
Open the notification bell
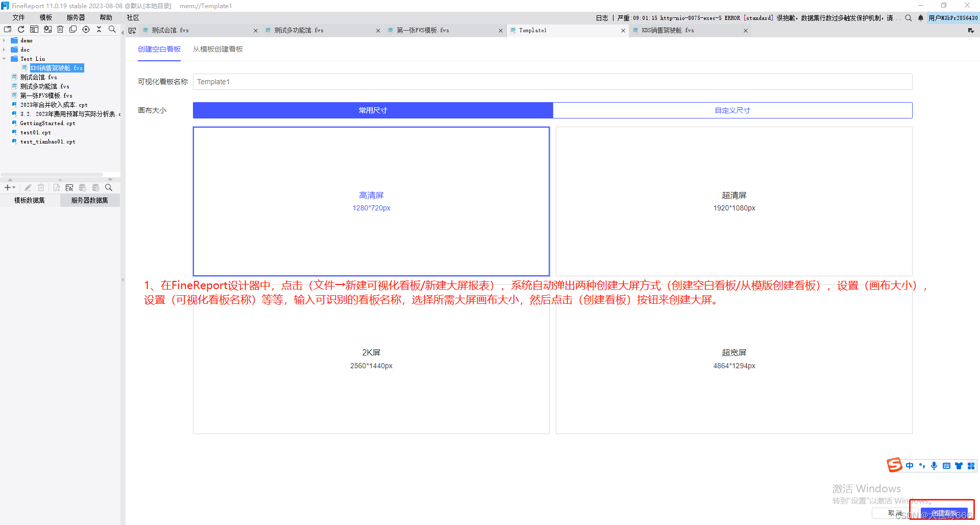click(921, 18)
